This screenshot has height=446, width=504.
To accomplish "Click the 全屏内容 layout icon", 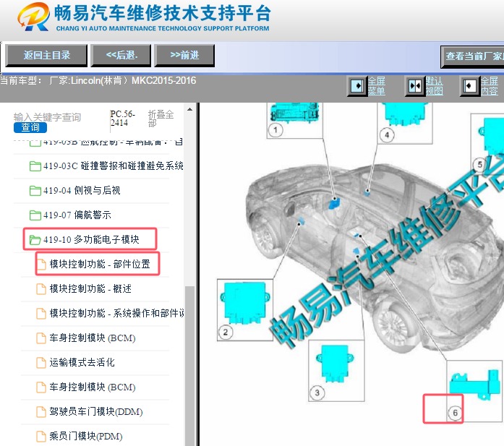I will (x=470, y=86).
